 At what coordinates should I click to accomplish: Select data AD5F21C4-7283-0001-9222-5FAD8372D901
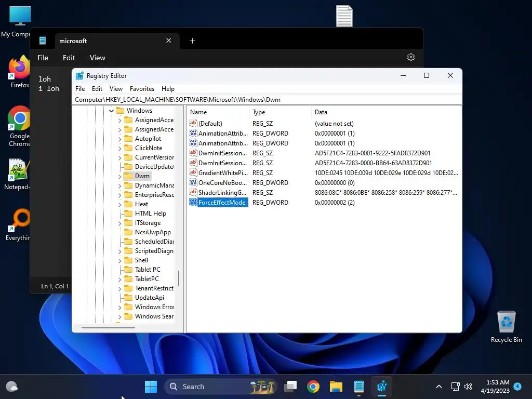[x=373, y=153]
